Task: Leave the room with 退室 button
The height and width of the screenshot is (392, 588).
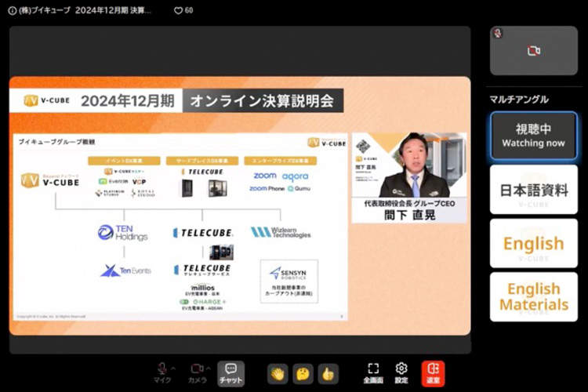Action: (433, 374)
